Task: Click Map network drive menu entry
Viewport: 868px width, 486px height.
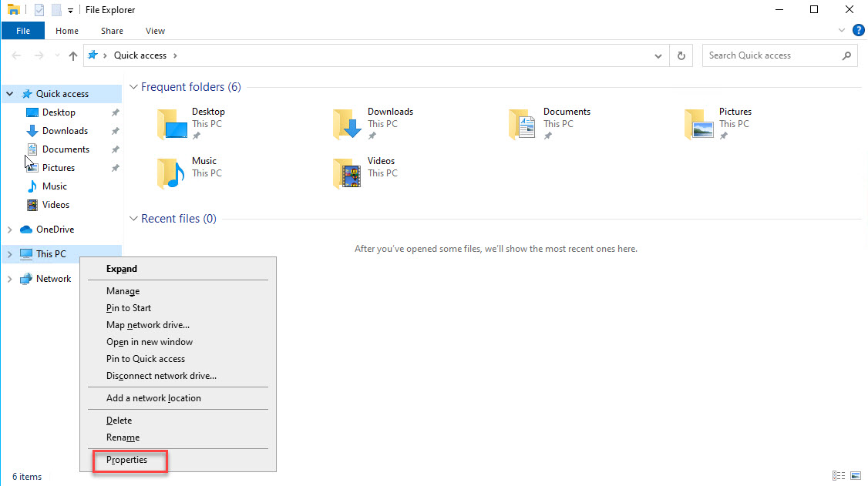Action: [147, 325]
